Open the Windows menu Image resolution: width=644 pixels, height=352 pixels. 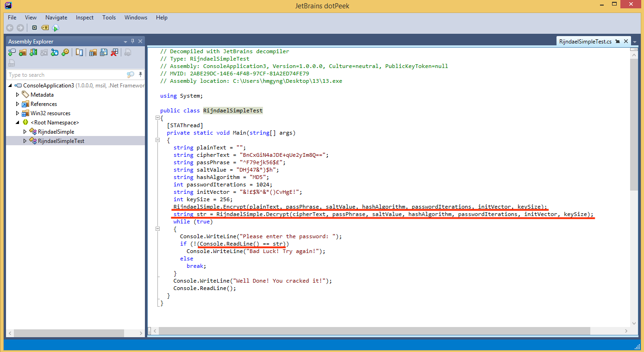click(x=136, y=17)
